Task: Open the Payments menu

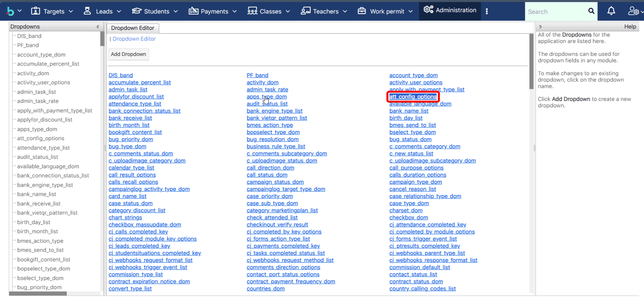Action: point(212,11)
